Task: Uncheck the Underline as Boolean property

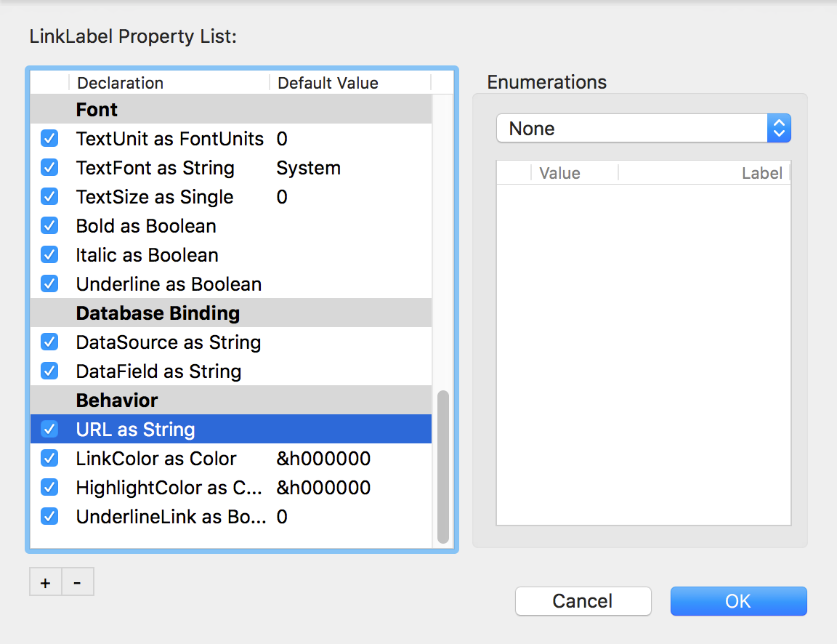Action: 49,283
